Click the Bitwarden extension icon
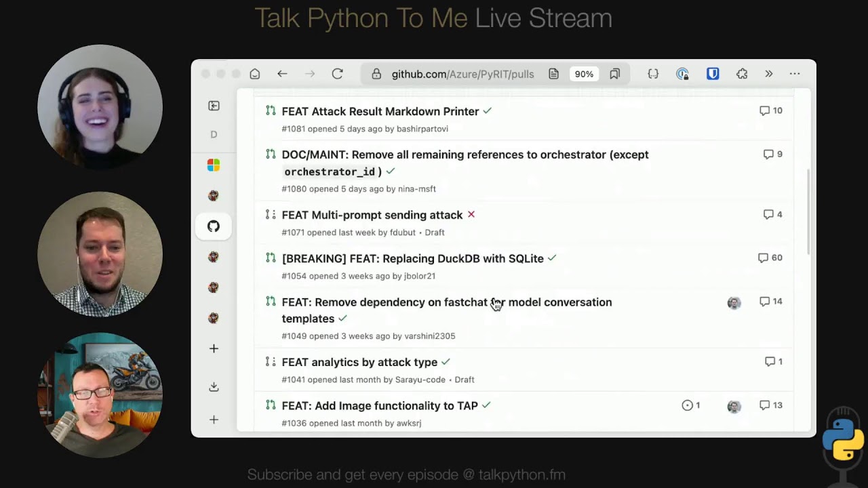 (x=712, y=74)
